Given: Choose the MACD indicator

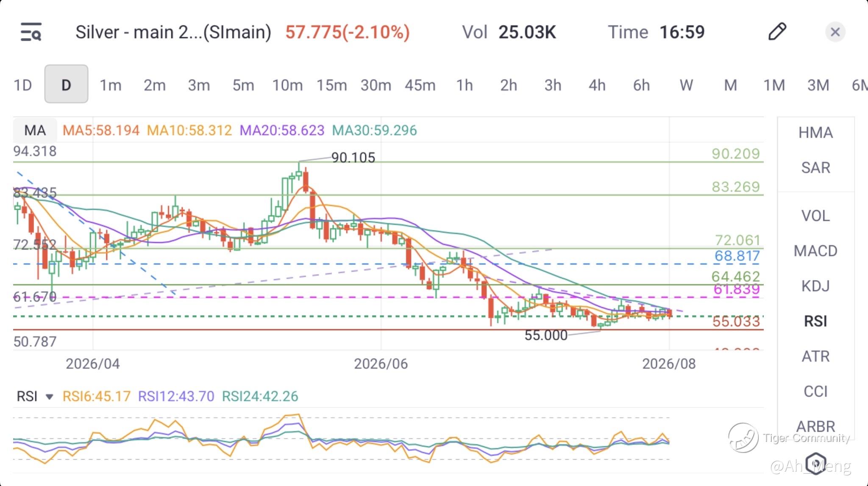Looking at the screenshot, I should pos(815,251).
